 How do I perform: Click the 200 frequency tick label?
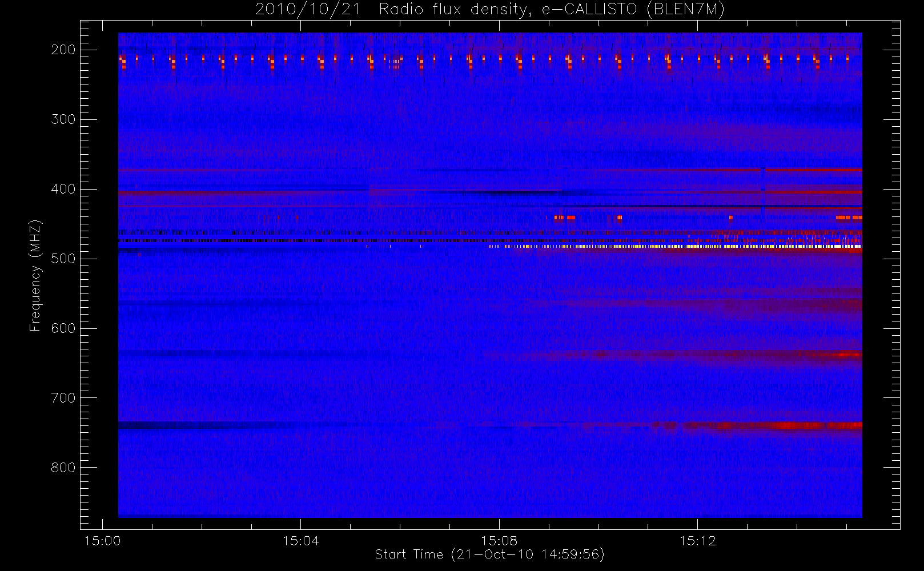63,50
